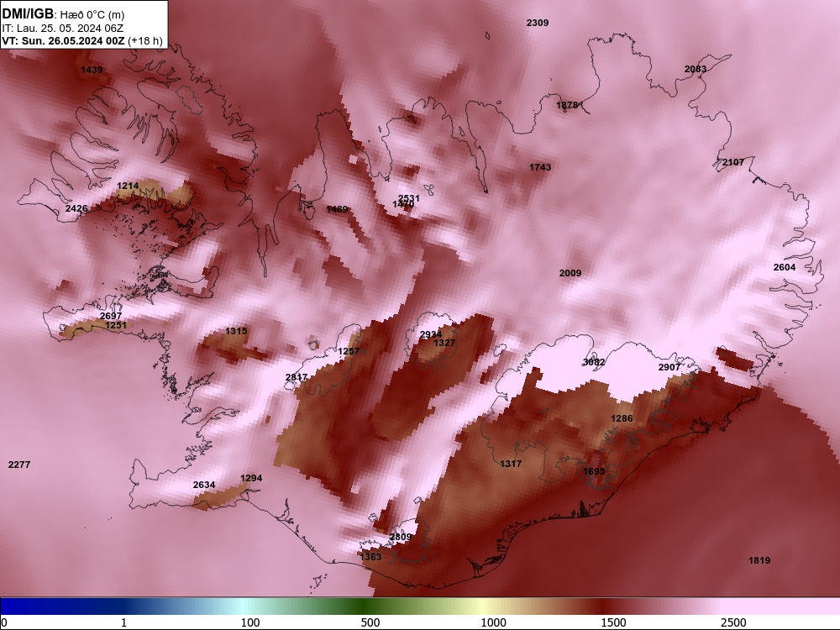Click the 2107 height value on the map
This screenshot has width=840, height=630.
[x=732, y=162]
